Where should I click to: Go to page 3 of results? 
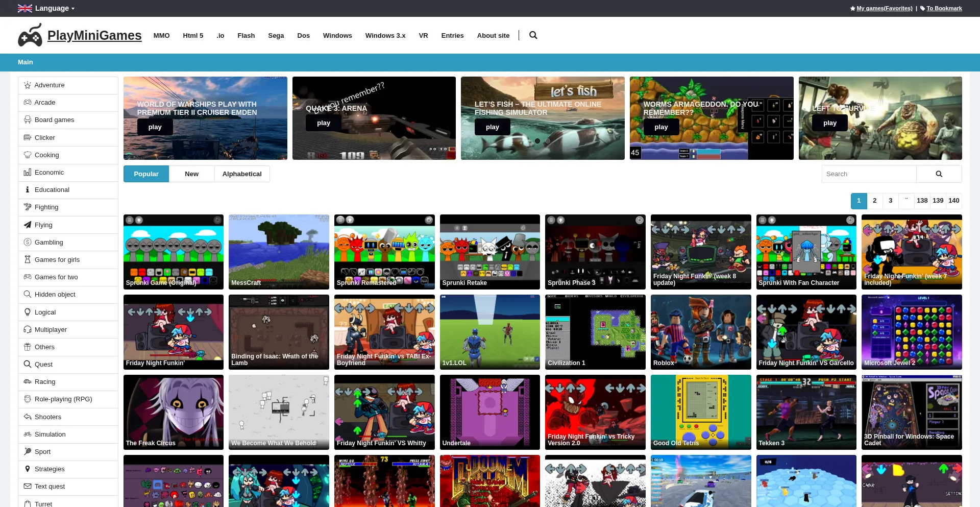[x=890, y=201]
